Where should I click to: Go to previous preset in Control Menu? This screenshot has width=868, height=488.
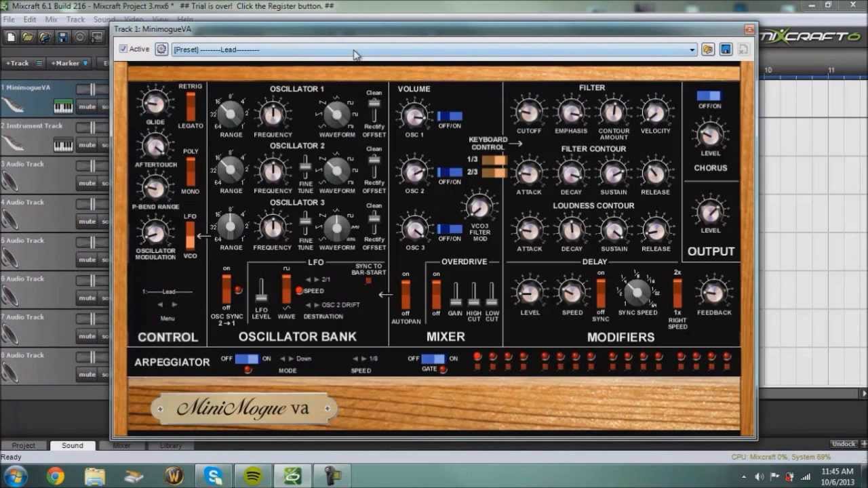[x=160, y=305]
